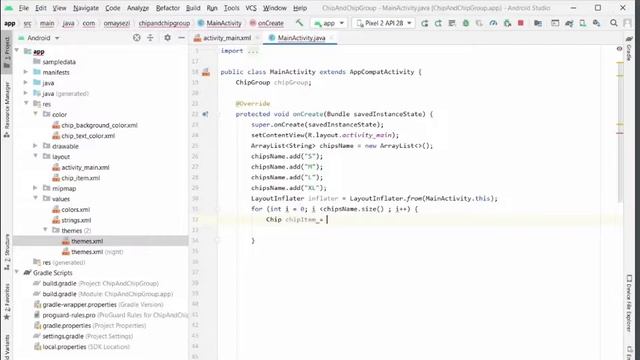The height and width of the screenshot is (360, 640).
Task: Expand the java (generated) folder
Action: pyautogui.click(x=26, y=93)
